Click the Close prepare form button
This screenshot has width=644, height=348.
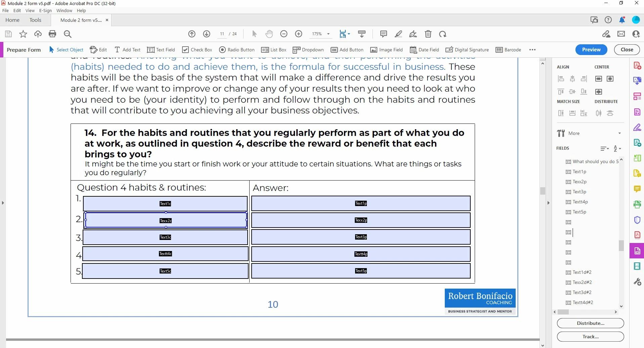pyautogui.click(x=627, y=49)
